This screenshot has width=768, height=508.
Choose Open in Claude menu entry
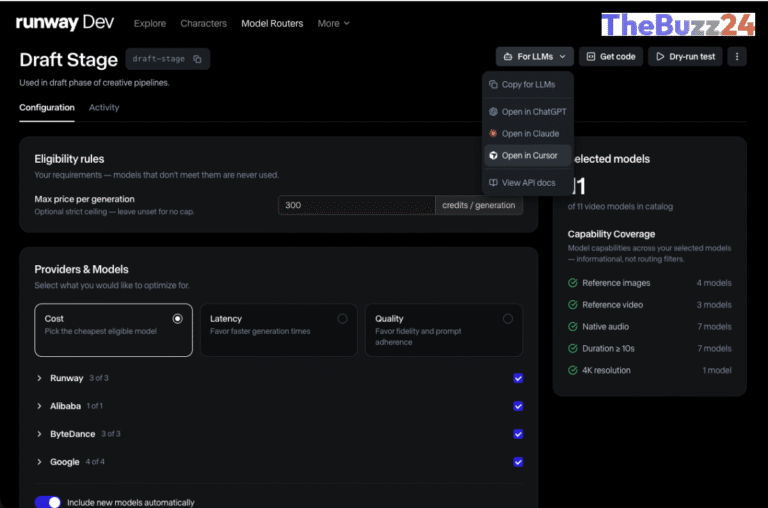tap(528, 133)
